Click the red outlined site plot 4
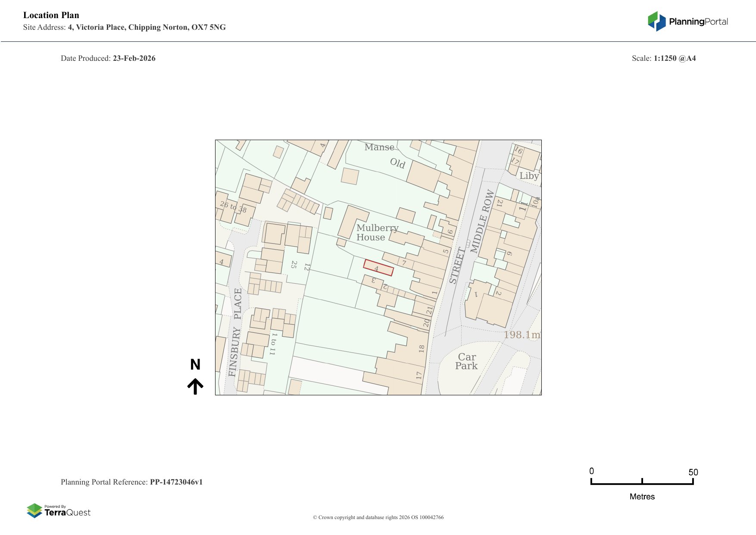This screenshot has width=756, height=535. (x=378, y=268)
